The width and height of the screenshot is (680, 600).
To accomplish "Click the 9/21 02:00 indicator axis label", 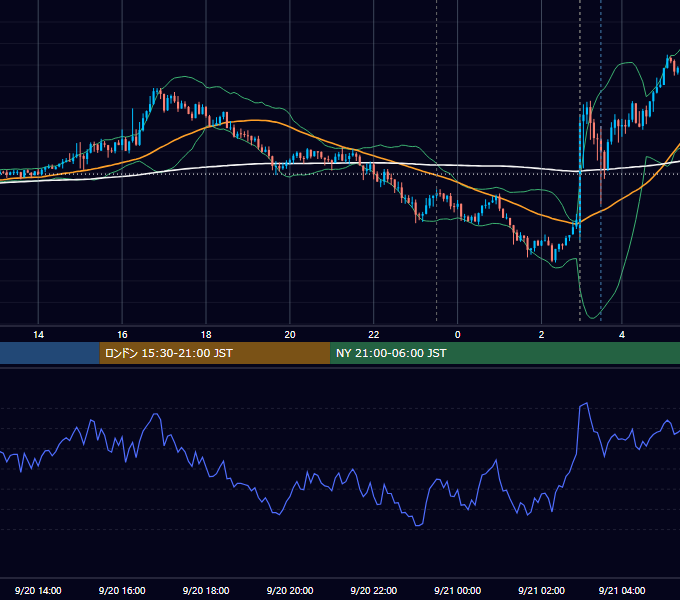I will 541,590.
